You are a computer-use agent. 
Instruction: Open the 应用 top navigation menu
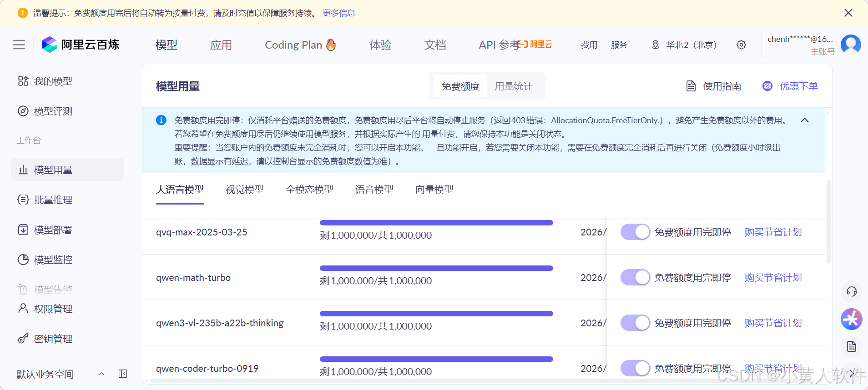tap(221, 45)
